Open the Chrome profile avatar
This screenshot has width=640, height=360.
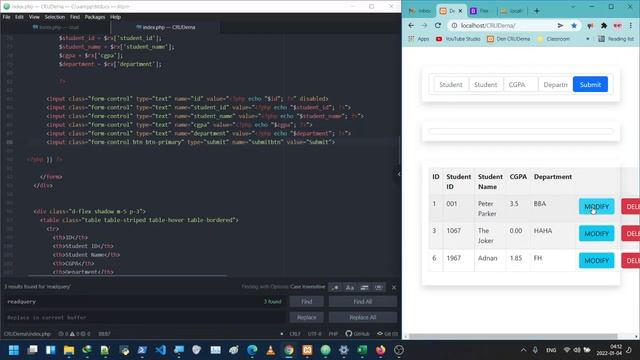coord(617,25)
